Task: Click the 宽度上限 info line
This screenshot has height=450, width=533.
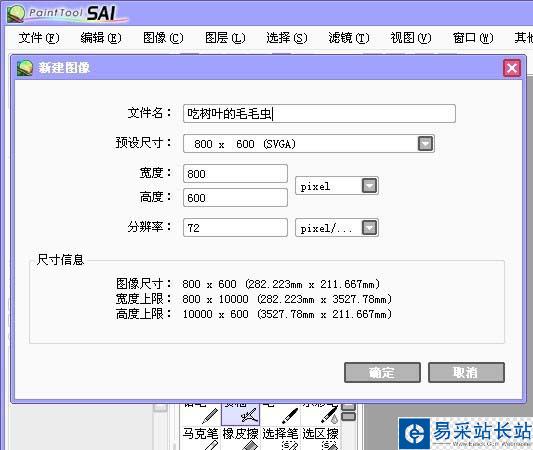Action: click(254, 299)
